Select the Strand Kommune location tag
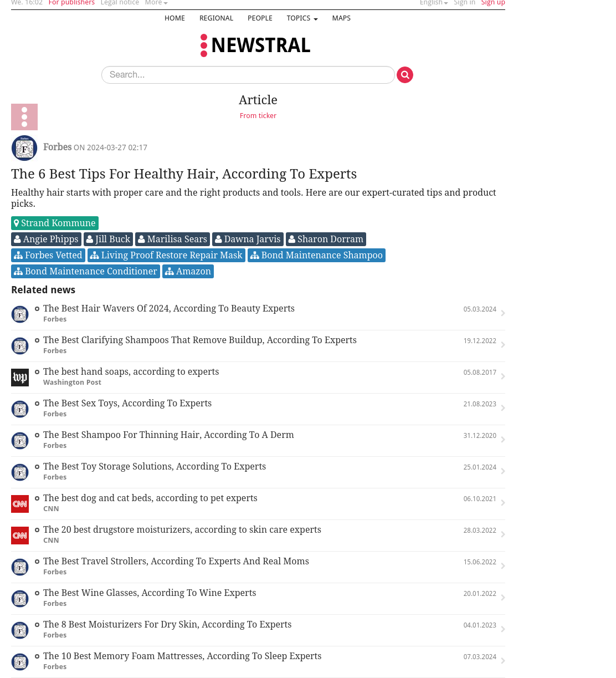Screen dimensions: 616x678 click(55, 223)
